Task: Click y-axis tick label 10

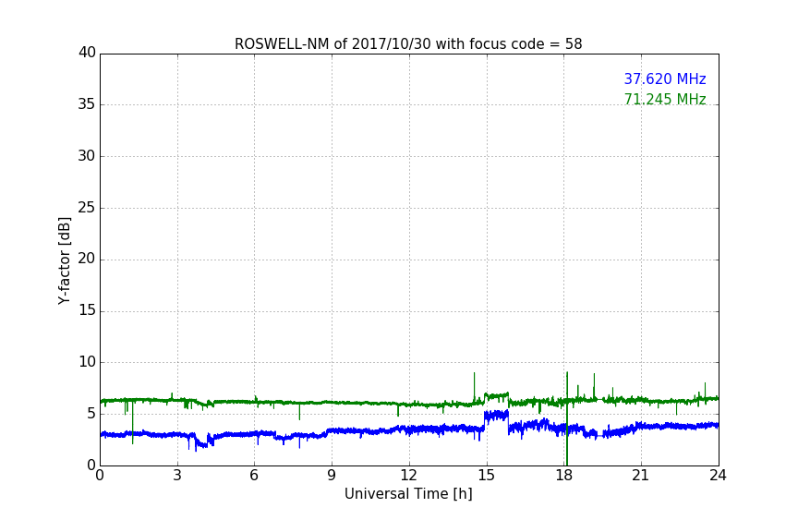Action: pos(87,362)
